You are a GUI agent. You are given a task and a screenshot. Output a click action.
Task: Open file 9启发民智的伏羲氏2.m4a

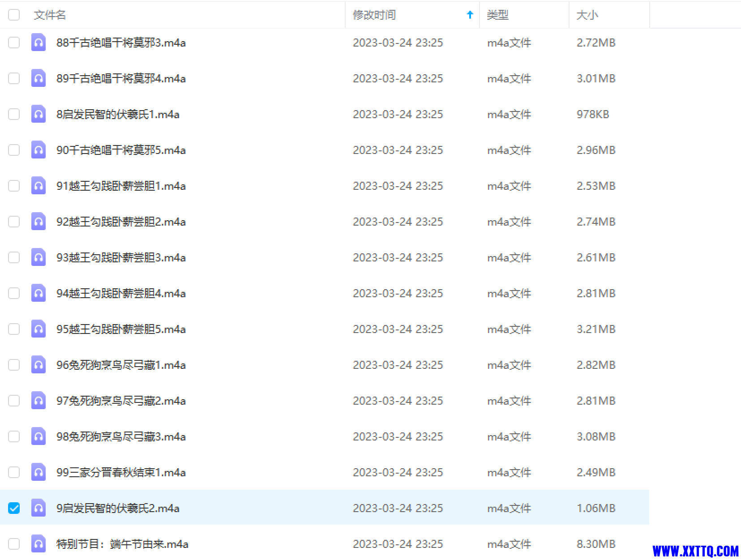118,508
